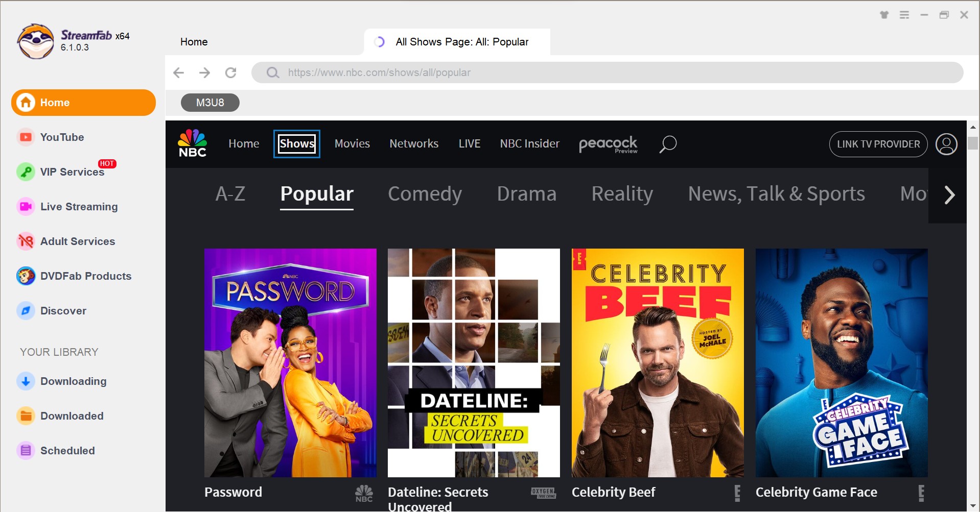The image size is (980, 512).
Task: Reload the current NBC page
Action: click(x=231, y=72)
